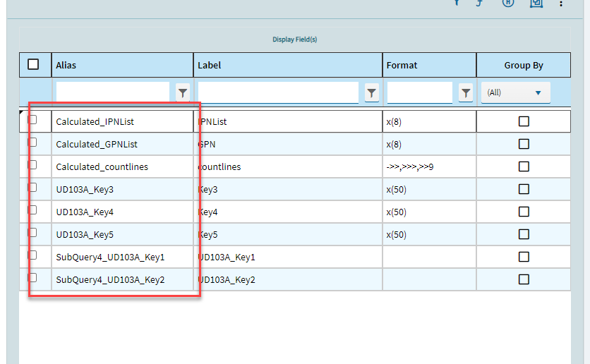Screen dimensions: 590x364
Task: Sort by the Alias column header
Action: (x=122, y=65)
